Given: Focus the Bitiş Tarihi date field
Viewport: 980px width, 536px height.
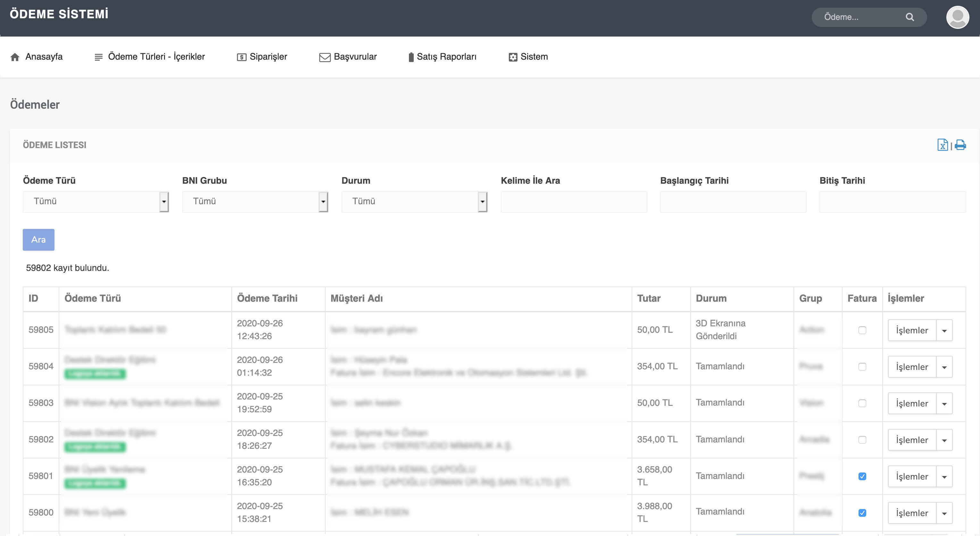Looking at the screenshot, I should tap(892, 202).
